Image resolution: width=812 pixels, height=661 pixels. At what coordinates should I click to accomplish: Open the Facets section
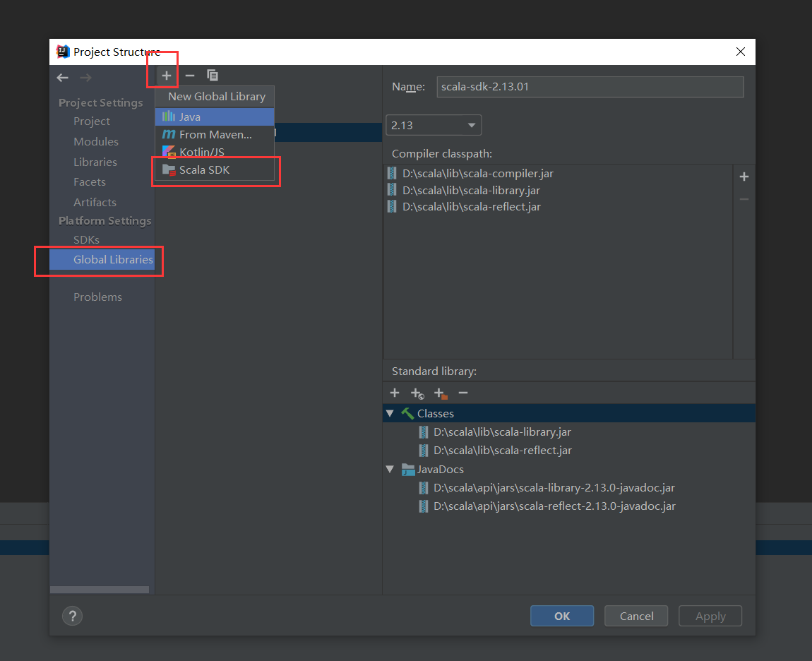point(90,181)
